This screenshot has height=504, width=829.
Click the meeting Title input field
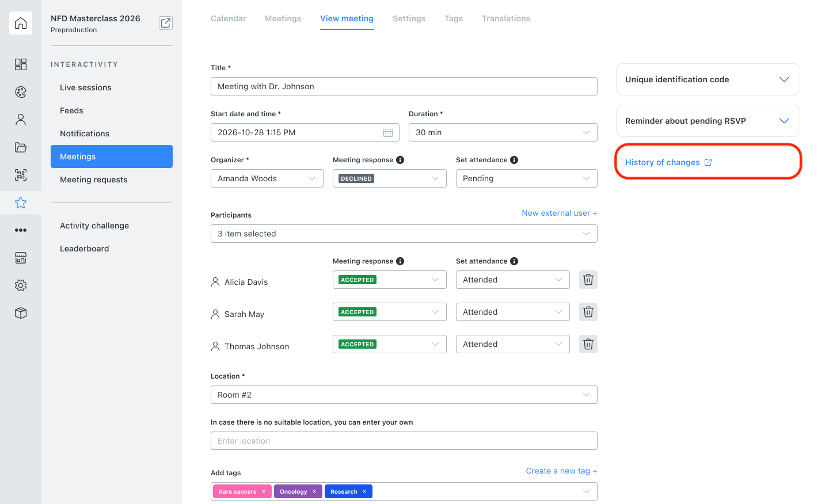click(404, 86)
